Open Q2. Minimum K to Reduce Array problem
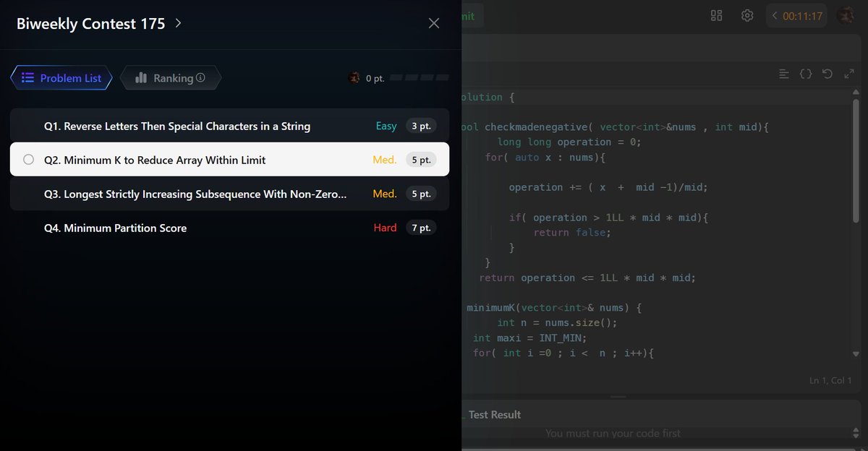Viewport: 868px width, 451px height. pyautogui.click(x=229, y=160)
